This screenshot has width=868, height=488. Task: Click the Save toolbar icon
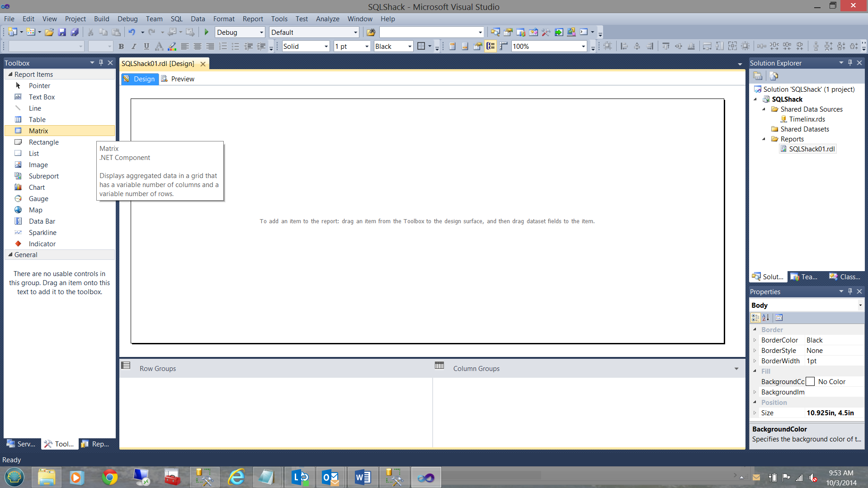coord(62,32)
